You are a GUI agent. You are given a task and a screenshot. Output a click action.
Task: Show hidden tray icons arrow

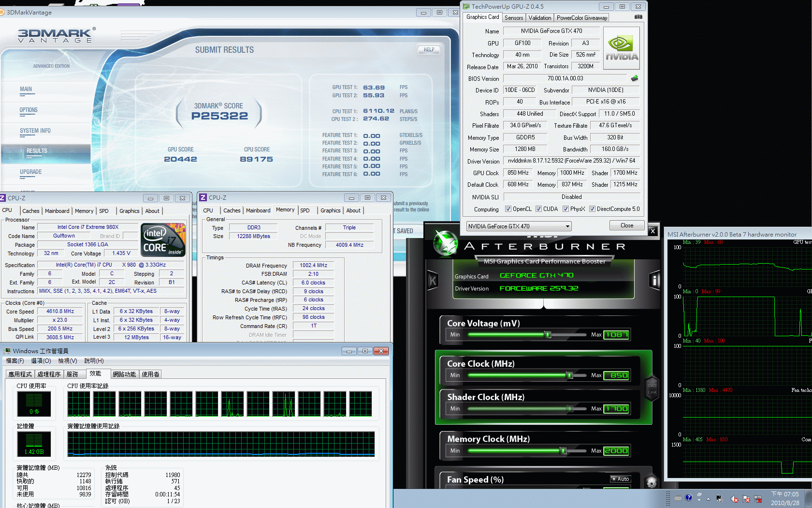(708, 499)
